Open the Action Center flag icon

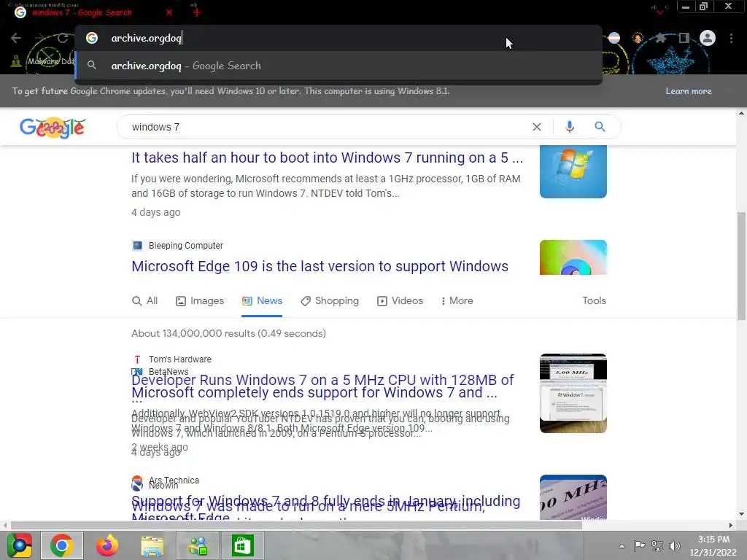tap(639, 545)
